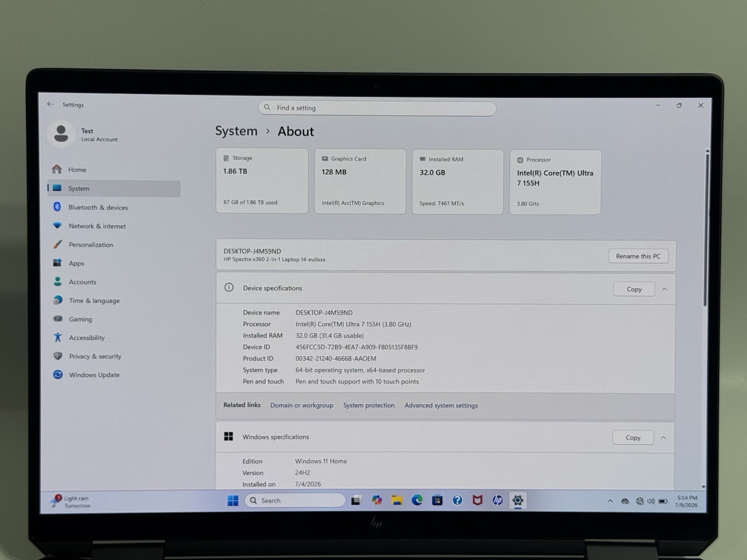Viewport: 747px width, 560px height.
Task: Open the network globe tray icon
Action: click(639, 501)
